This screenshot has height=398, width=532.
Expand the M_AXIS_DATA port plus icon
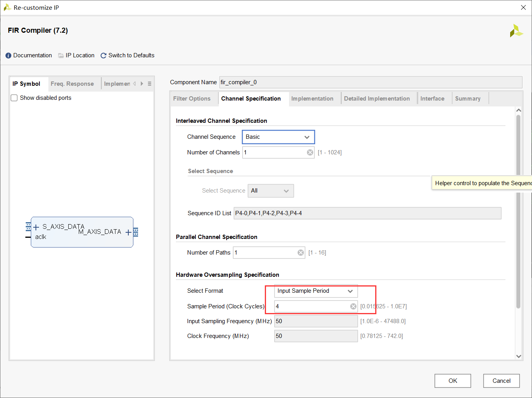[128, 232]
